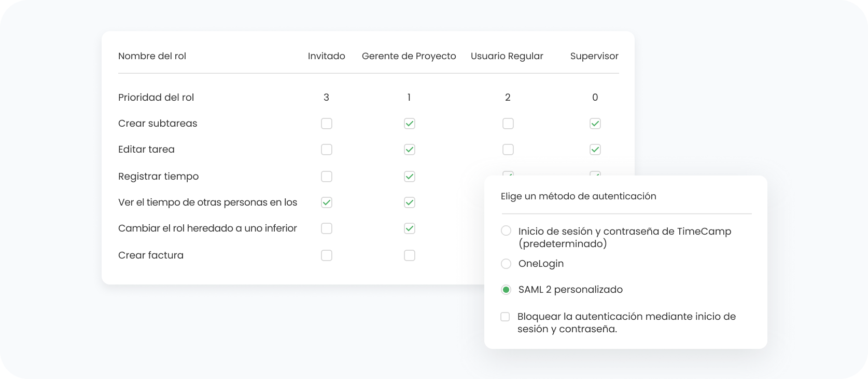Select TimeCamp login and password authentication
868x379 pixels.
[x=506, y=231]
